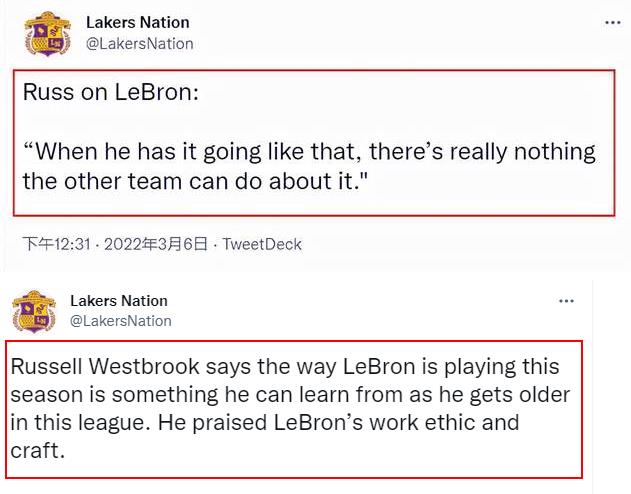
Task: Click the second tweet's Lakers Nation avatar
Action: [x=35, y=311]
